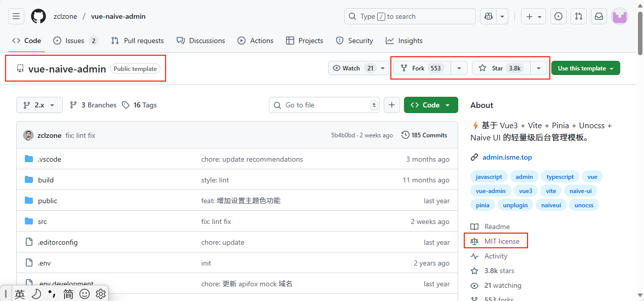
Task: Open the Watch notifications dropdown
Action: click(x=359, y=68)
